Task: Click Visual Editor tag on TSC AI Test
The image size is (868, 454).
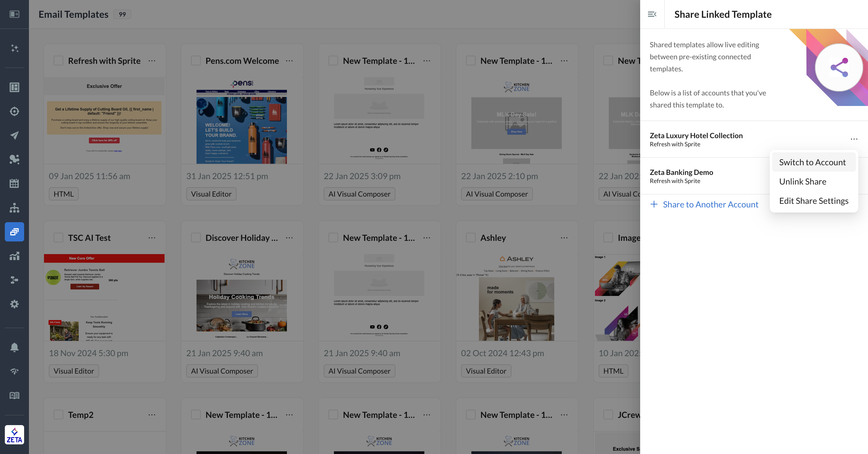Action: click(x=74, y=371)
